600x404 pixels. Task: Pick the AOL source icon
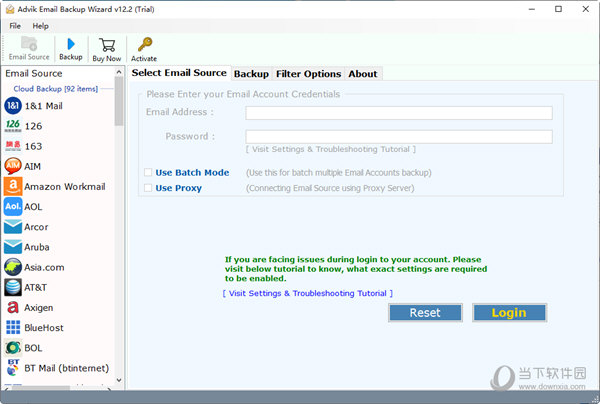[x=13, y=207]
